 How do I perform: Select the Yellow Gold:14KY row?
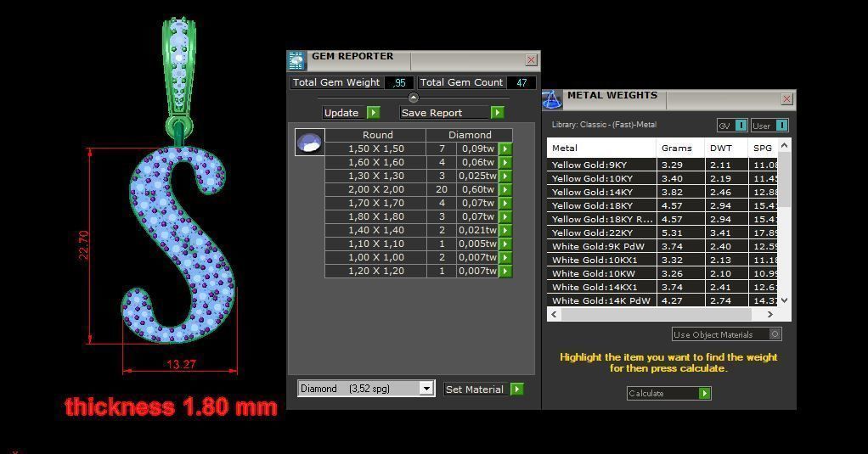point(662,192)
